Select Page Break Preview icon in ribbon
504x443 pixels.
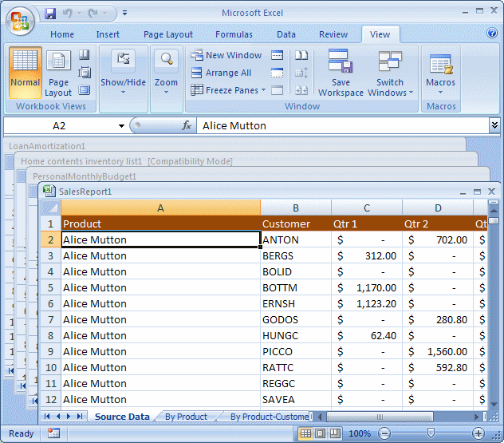click(85, 55)
